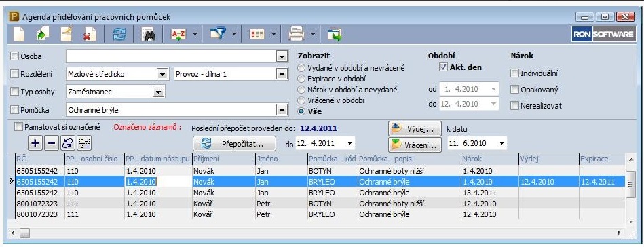
Task: Open the column layout dropdown arrow
Action: pos(273,35)
